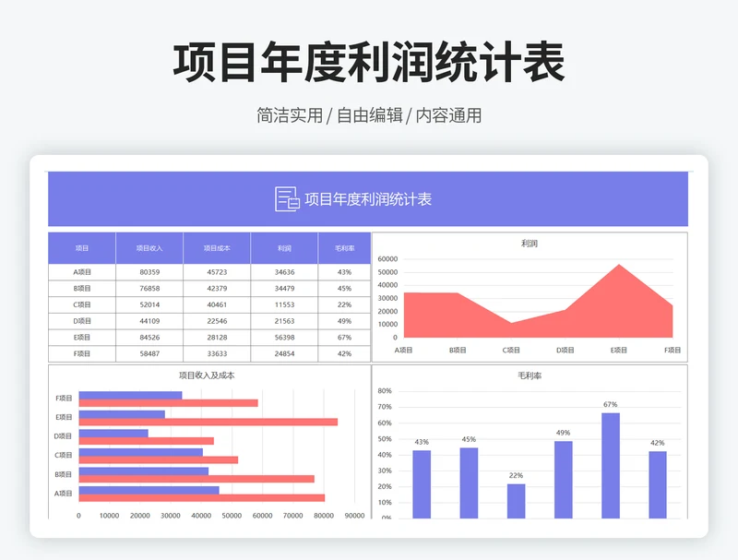The height and width of the screenshot is (560, 738).
Task: Select profit cell 34636
Action: (284, 272)
